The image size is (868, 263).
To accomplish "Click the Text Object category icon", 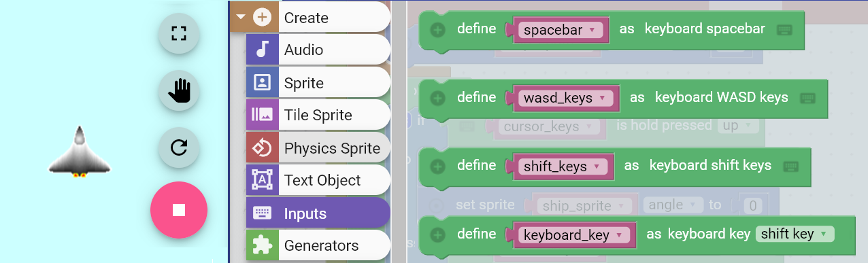I will coord(262,180).
